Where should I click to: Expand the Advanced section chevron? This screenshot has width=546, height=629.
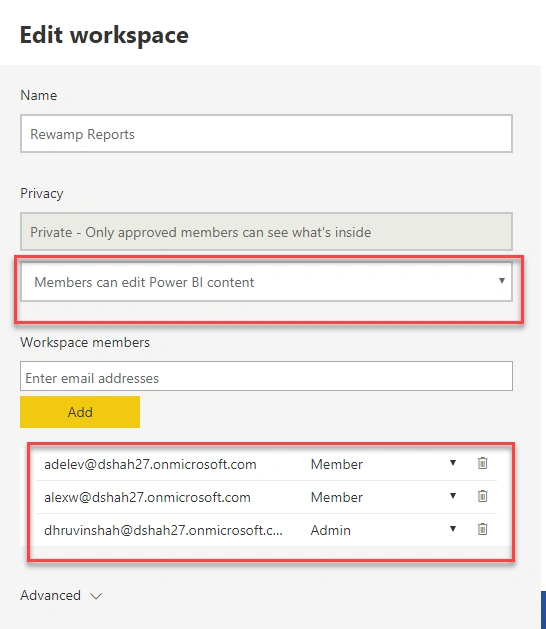96,596
